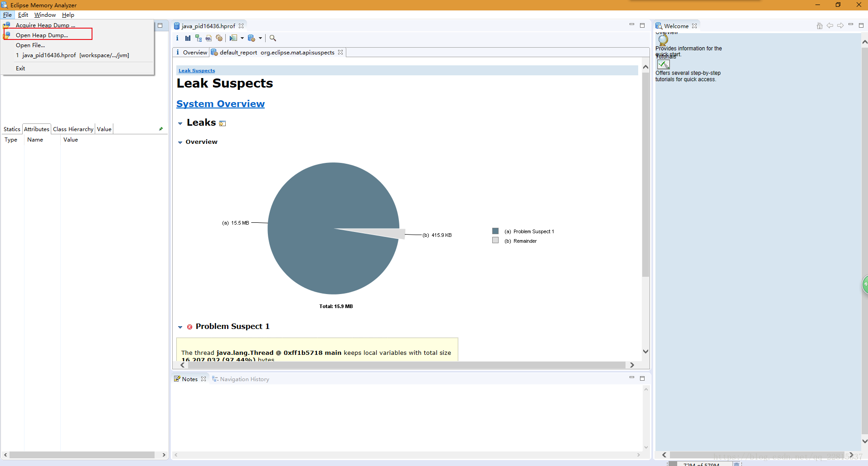Open dropdown beside Run Expert System Test
The width and height of the screenshot is (868, 466).
242,38
